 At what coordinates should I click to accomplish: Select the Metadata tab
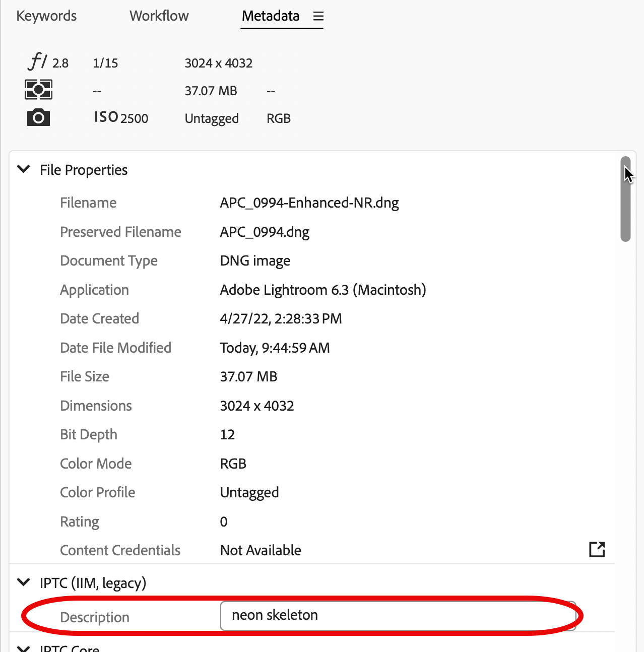pyautogui.click(x=271, y=16)
